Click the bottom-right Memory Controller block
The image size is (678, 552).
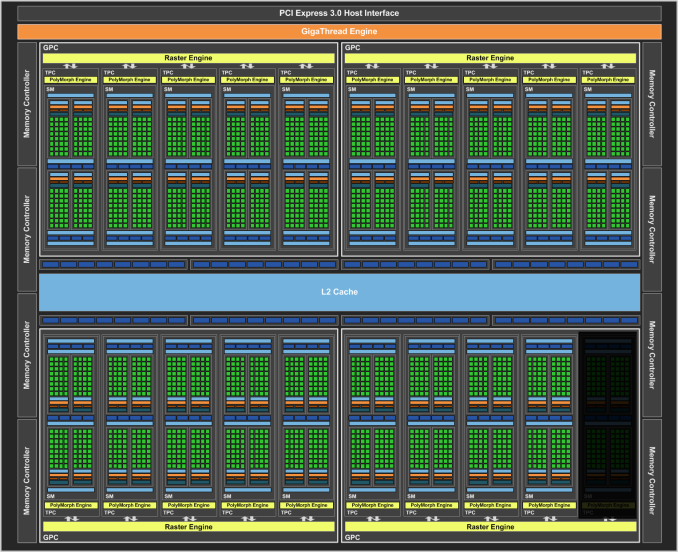[651, 480]
